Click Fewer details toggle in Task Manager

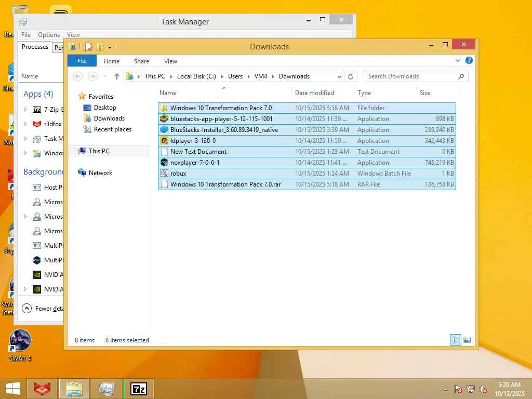tap(43, 309)
